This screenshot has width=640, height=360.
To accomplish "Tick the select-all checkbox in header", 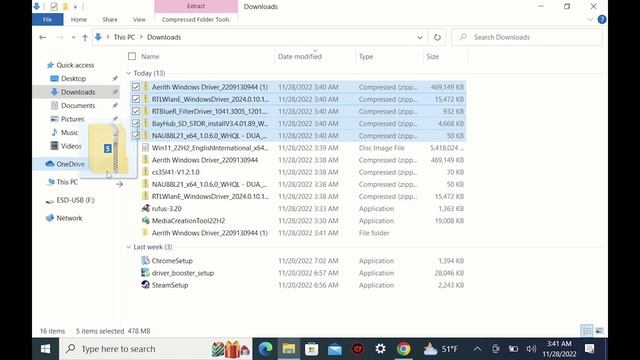I will click(x=132, y=56).
